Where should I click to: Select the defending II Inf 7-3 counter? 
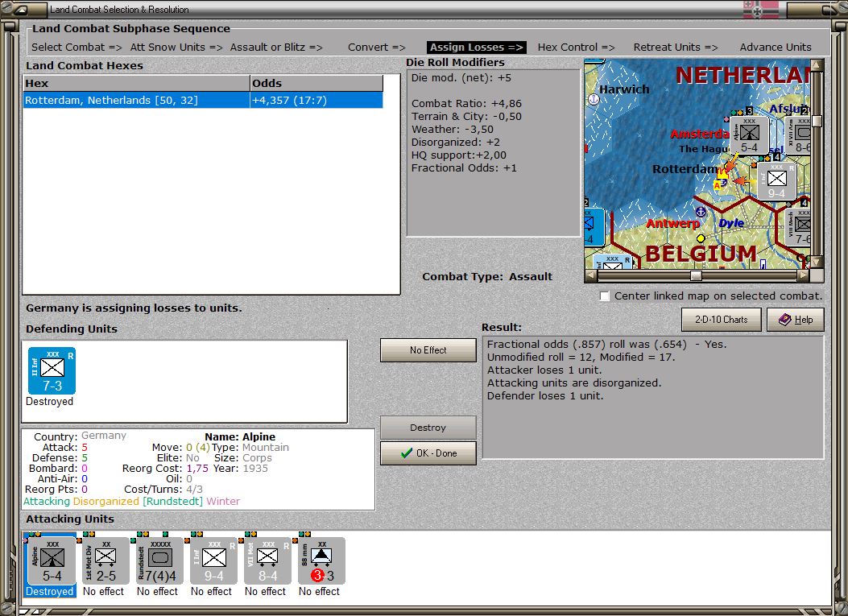click(52, 370)
